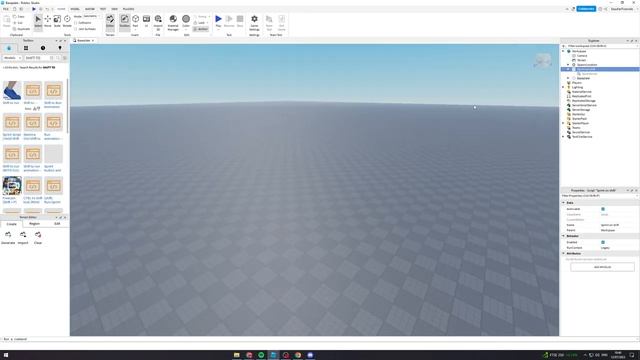
Task: Click the Import terrain button
Action: [x=23, y=238]
